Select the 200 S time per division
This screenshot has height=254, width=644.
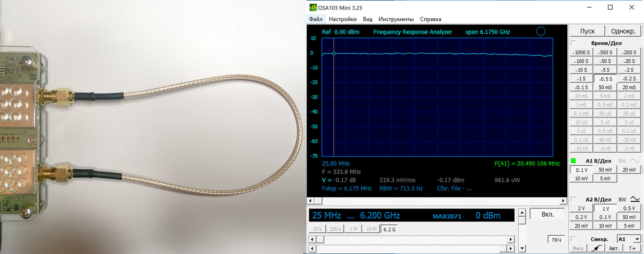tap(629, 52)
